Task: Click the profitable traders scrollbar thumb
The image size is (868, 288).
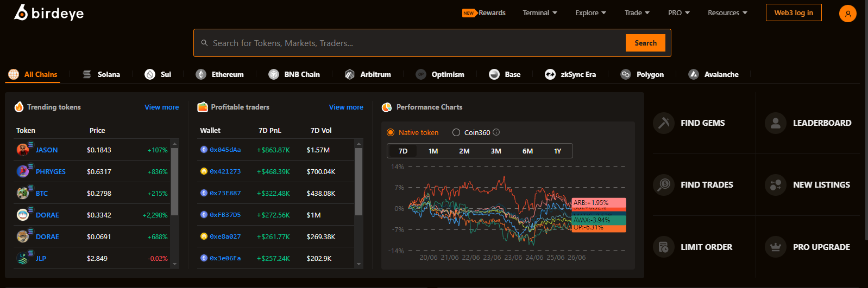Action: point(358,182)
